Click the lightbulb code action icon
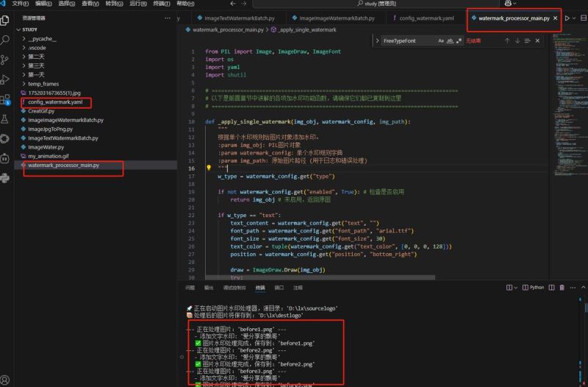 pos(209,168)
